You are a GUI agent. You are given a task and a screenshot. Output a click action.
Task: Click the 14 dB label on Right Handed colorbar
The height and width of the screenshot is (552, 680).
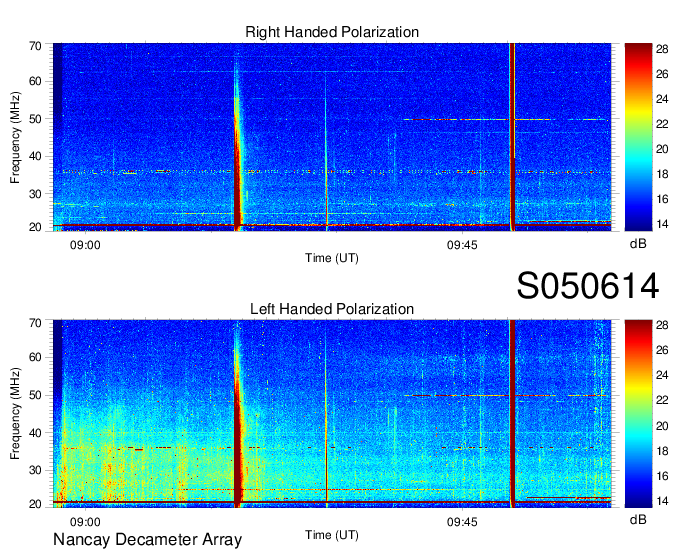click(x=662, y=224)
